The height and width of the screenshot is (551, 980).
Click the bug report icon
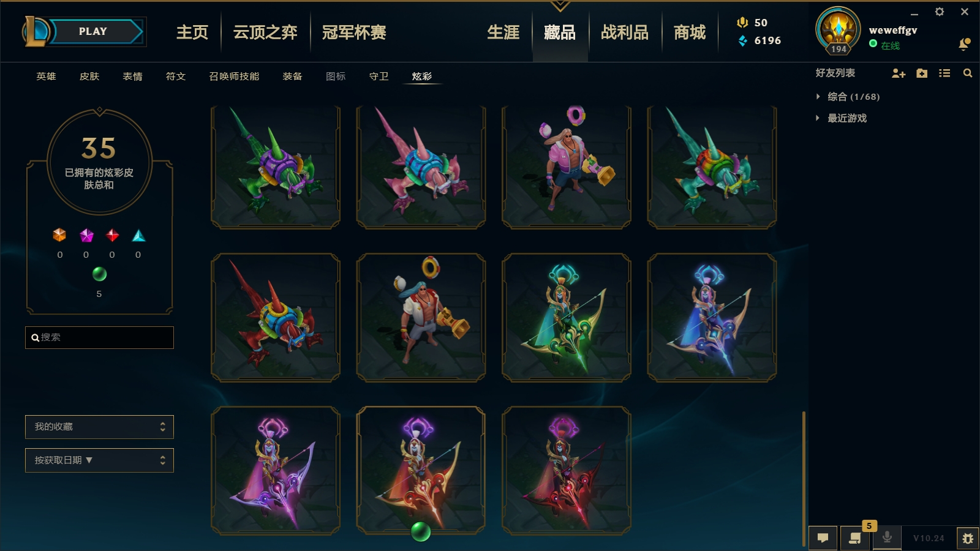coord(968,539)
